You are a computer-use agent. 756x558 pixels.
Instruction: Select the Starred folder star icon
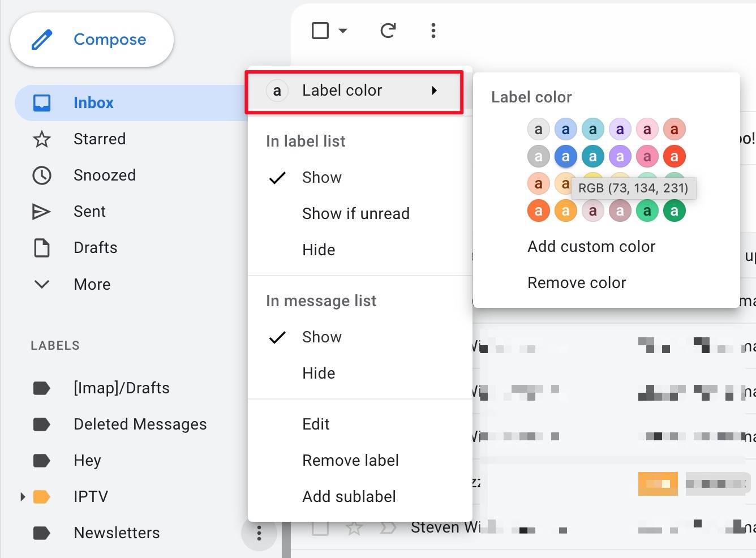tap(42, 139)
